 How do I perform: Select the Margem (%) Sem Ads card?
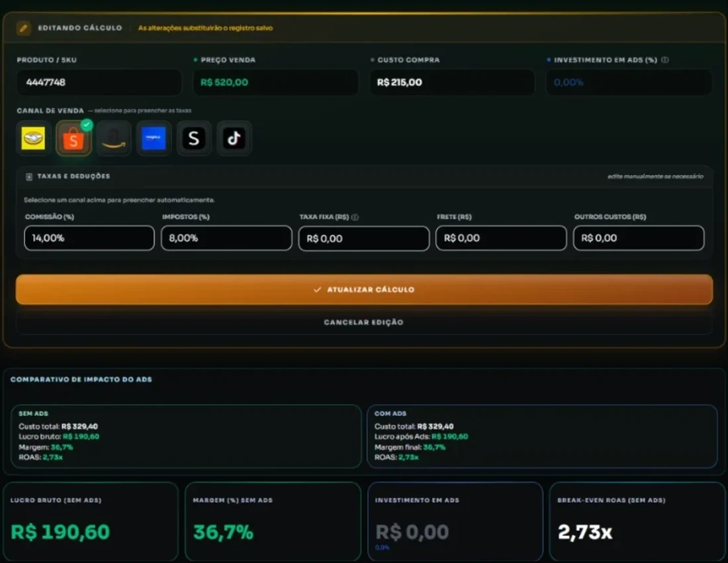click(x=273, y=521)
